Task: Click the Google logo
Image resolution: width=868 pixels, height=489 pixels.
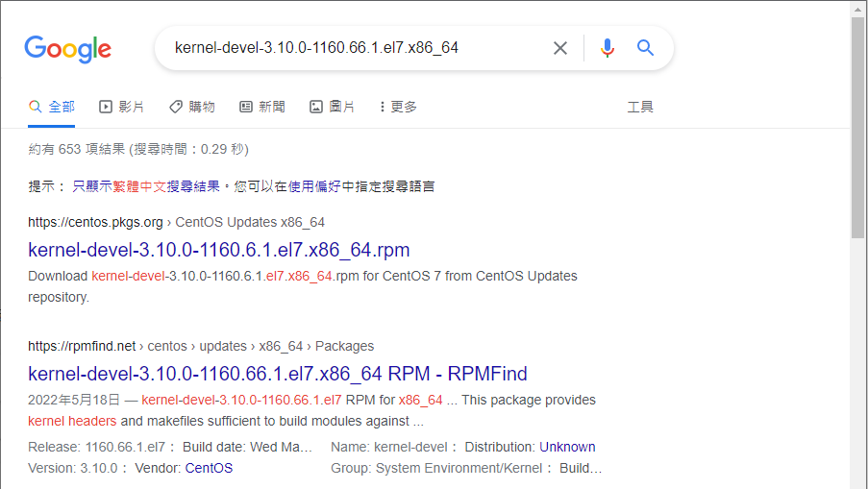Action: (67, 49)
